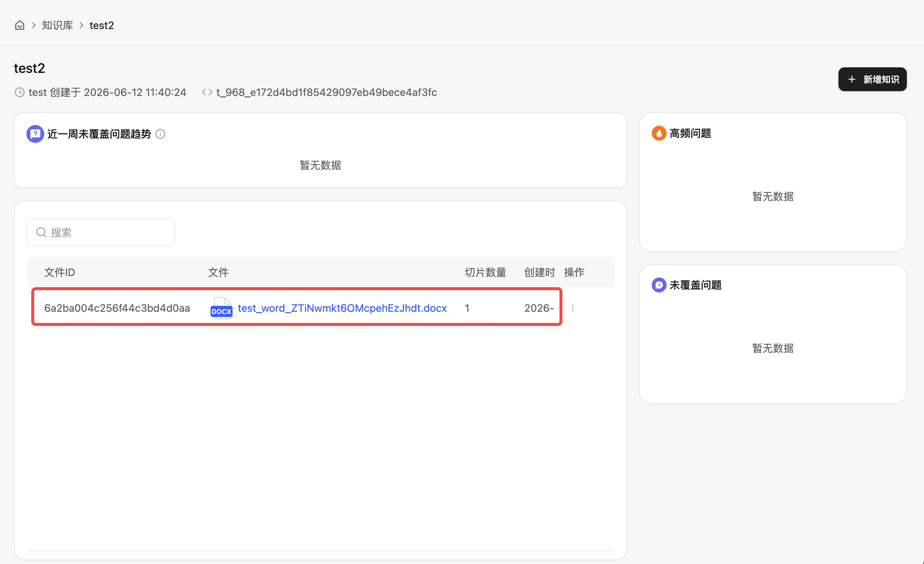The height and width of the screenshot is (564, 924).
Task: Select file ID 6a2ba004c256f44c3bd4d0aa
Action: tap(117, 308)
